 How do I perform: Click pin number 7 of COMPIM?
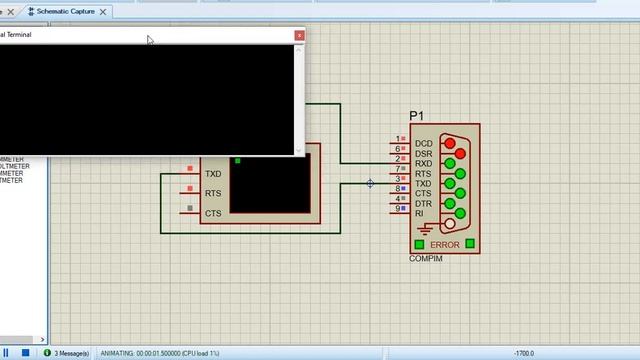pos(398,169)
